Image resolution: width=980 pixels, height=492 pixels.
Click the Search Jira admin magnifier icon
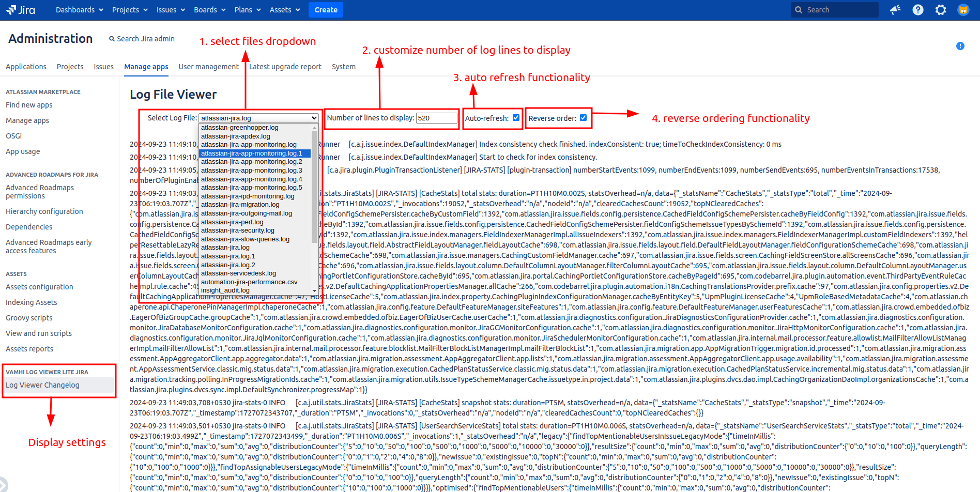point(112,39)
